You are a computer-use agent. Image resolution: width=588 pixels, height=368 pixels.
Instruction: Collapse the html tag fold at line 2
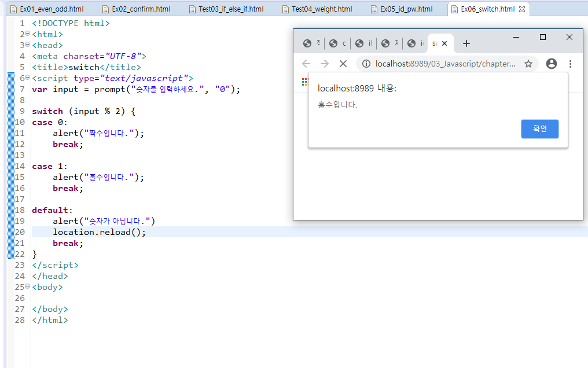click(27, 34)
